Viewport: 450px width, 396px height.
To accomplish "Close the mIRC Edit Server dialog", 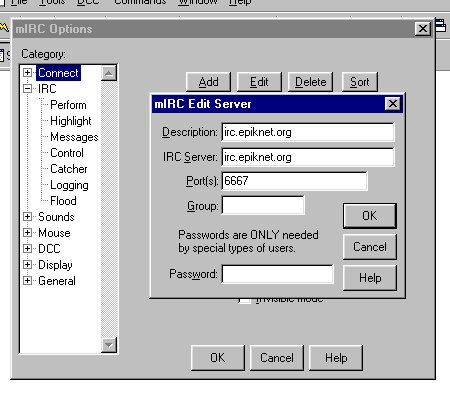I will [x=393, y=104].
